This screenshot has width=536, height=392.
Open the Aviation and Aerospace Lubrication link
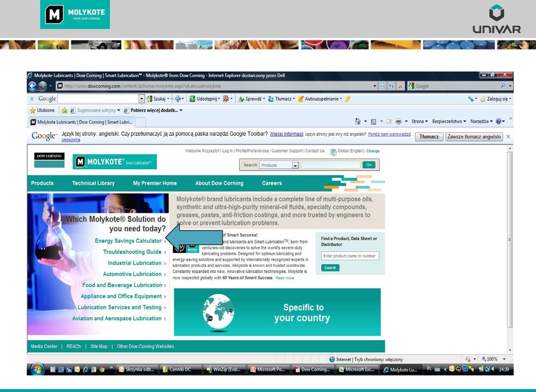pos(117,318)
